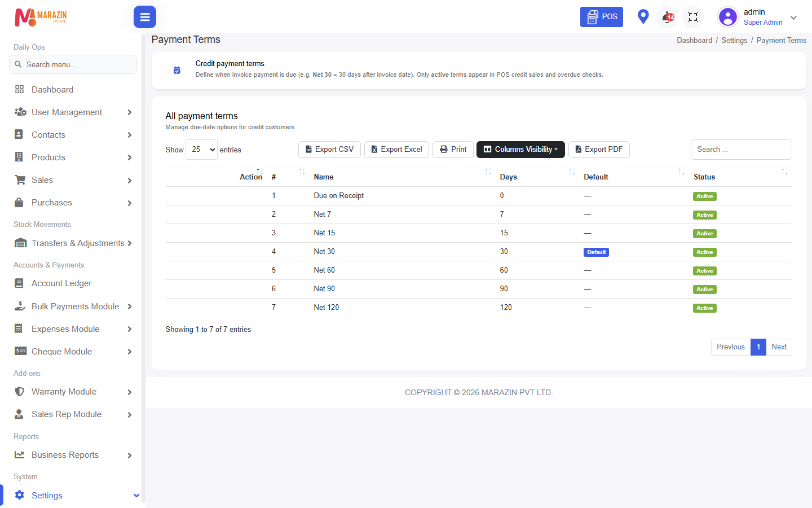Focus the Search menu input

point(73,64)
